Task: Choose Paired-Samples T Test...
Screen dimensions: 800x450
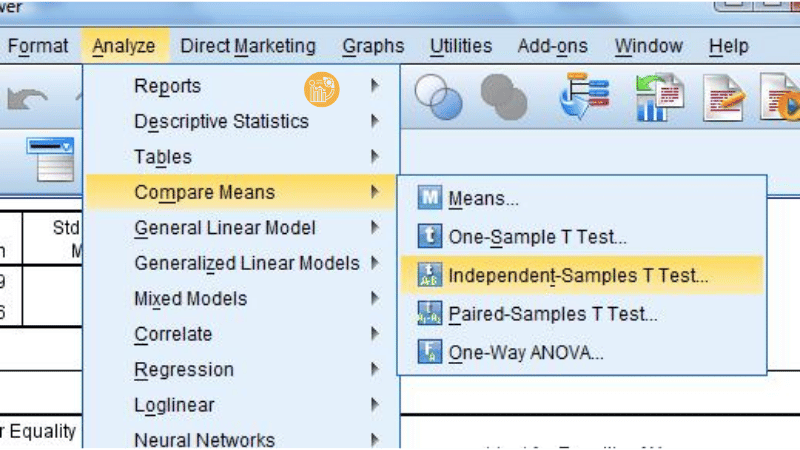Action: point(582,314)
